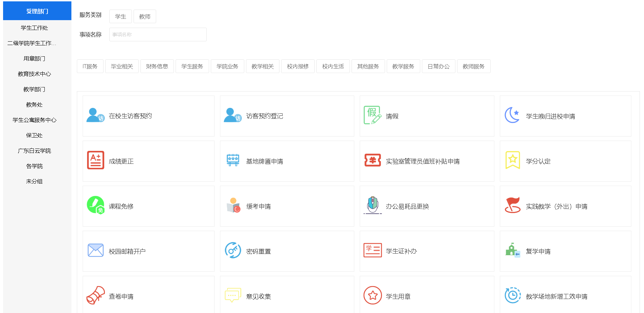644x313 pixels.
Task: Click the 实践教学（外出）申请 flag icon
Action: 512,205
